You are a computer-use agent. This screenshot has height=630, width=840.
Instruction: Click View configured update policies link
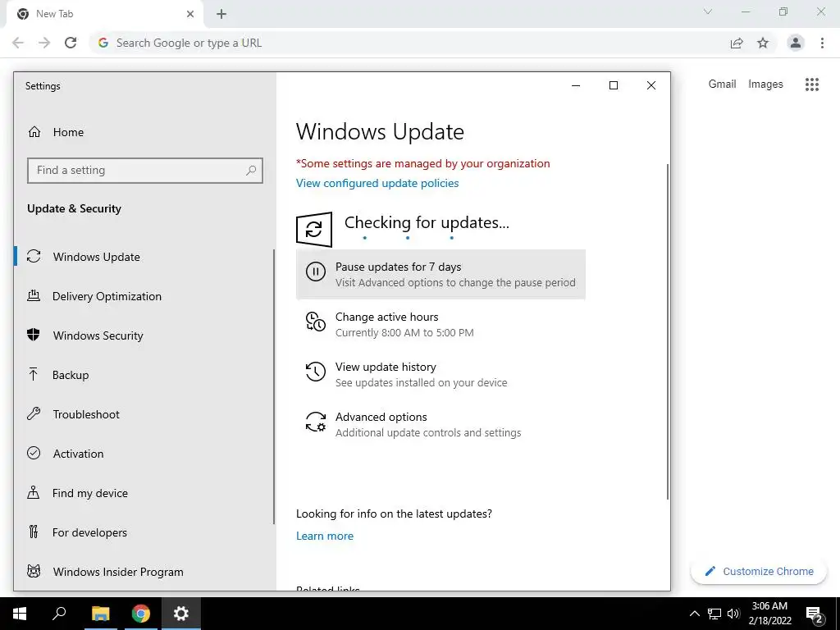pyautogui.click(x=377, y=183)
